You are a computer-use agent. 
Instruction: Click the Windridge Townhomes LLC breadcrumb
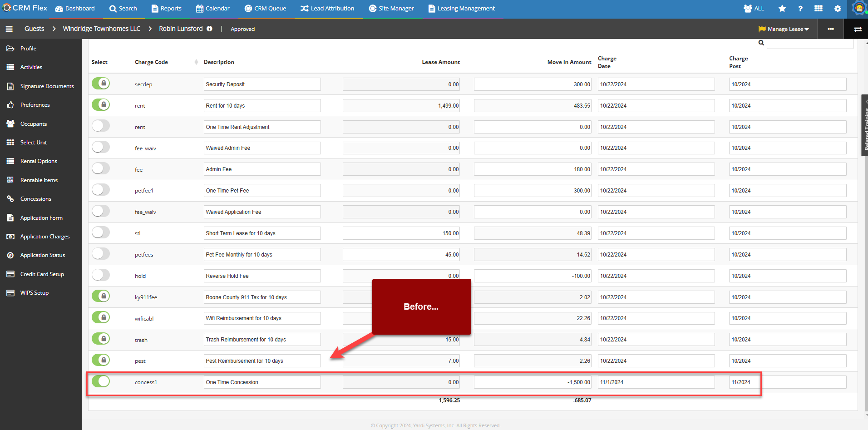pos(102,29)
